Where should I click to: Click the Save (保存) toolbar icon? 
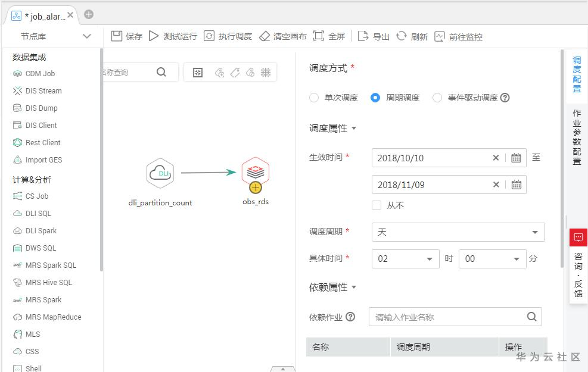click(x=117, y=36)
